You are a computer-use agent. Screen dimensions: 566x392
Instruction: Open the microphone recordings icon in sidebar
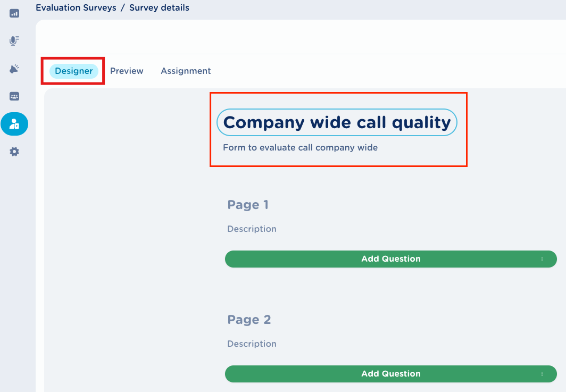pos(14,41)
